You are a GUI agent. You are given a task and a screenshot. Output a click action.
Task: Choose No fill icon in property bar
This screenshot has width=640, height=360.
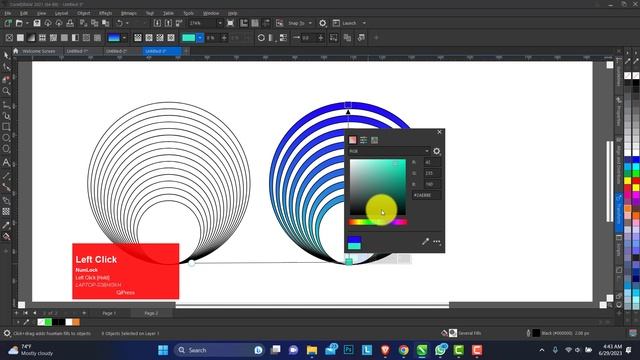pyautogui.click(x=9, y=38)
